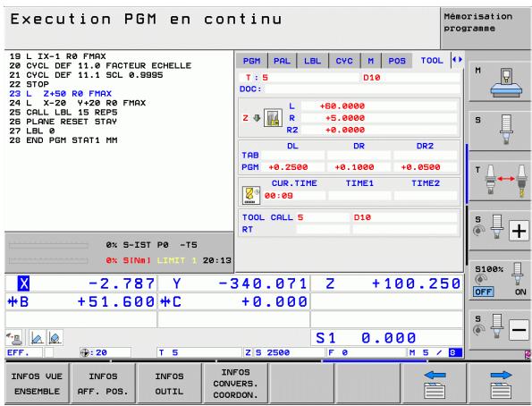
Task: Click the tool time clock icon
Action: click(x=251, y=195)
